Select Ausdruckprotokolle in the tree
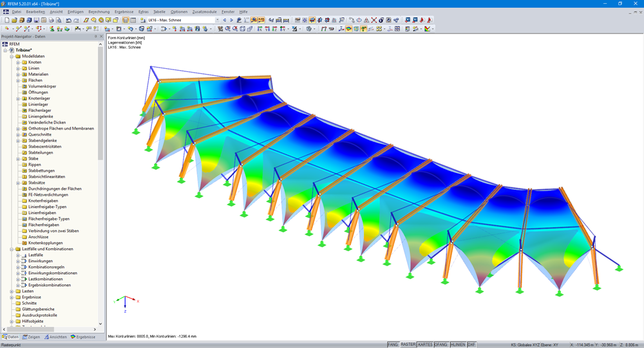The image size is (644, 348). tap(39, 315)
